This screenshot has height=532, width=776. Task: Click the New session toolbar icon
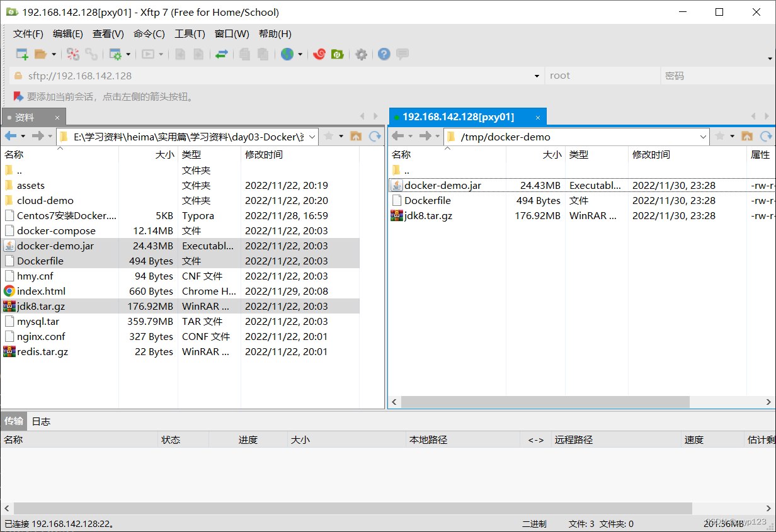click(x=22, y=54)
